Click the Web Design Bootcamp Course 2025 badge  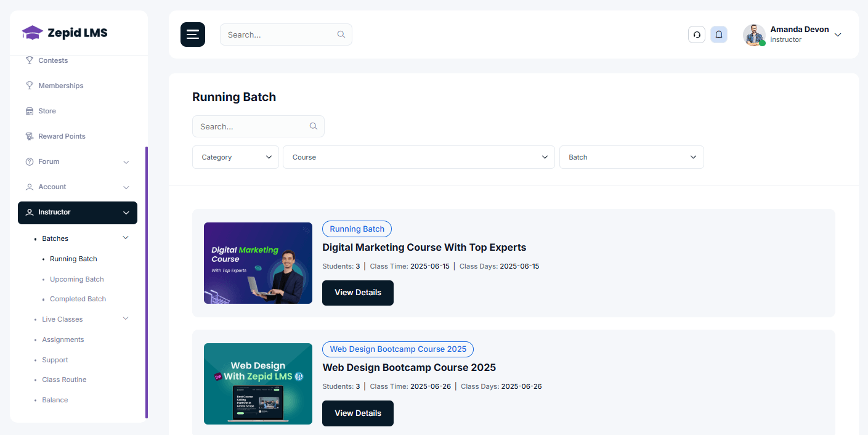pos(397,349)
